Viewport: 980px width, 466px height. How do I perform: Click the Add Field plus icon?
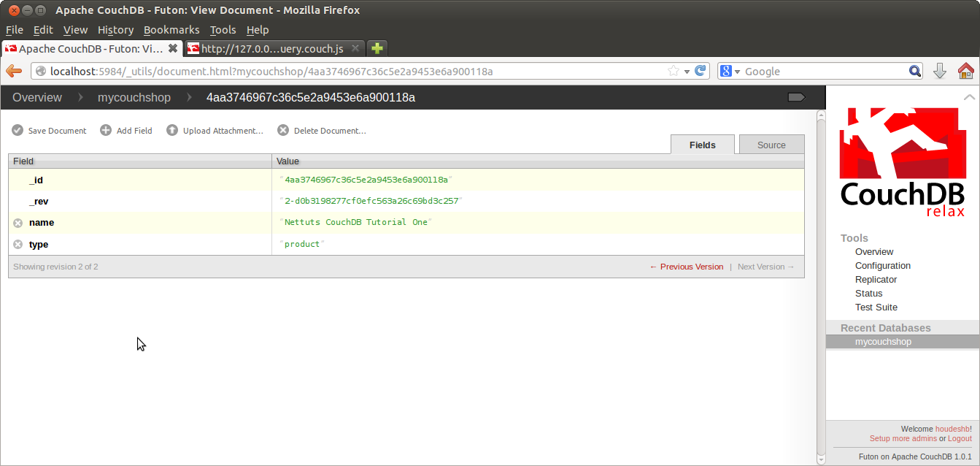106,130
